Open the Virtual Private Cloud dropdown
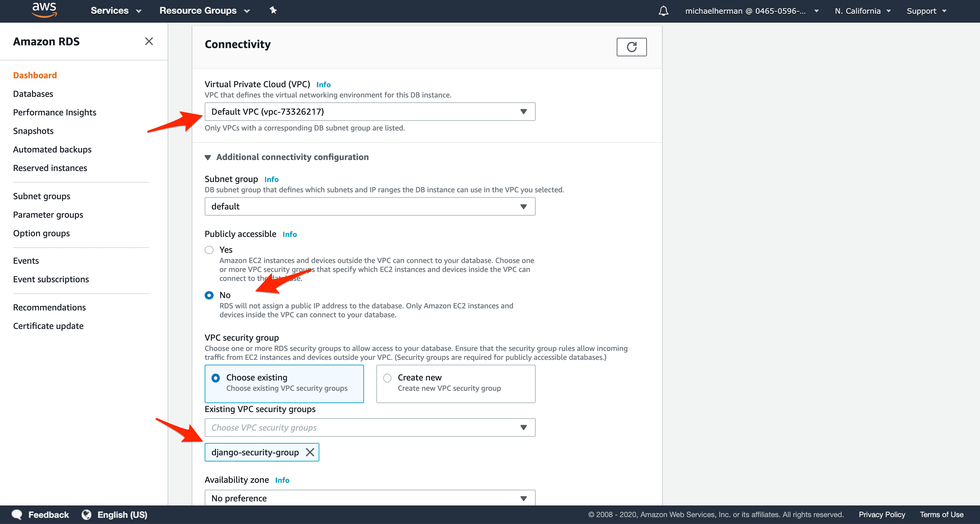The image size is (980, 524). [x=370, y=112]
